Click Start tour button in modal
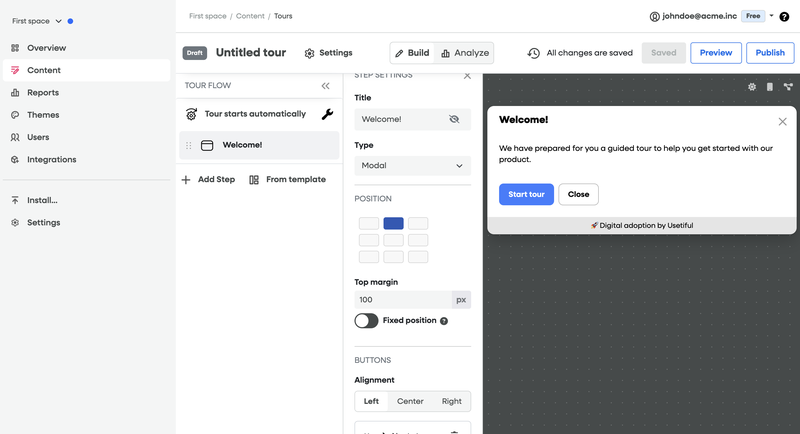800x434 pixels. [x=527, y=194]
